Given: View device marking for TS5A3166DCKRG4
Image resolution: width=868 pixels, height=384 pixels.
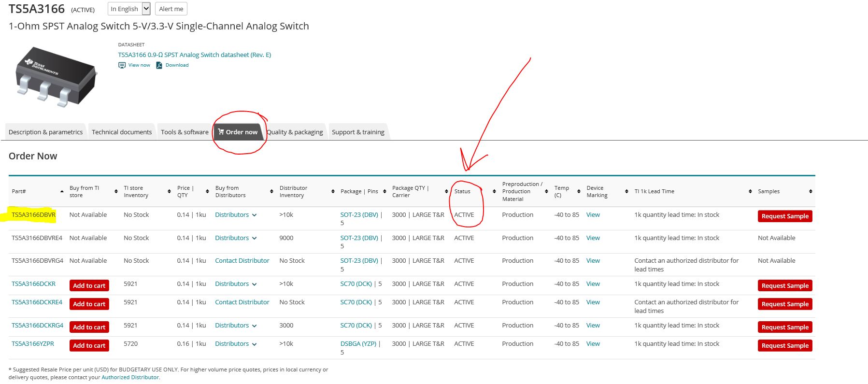Looking at the screenshot, I should coord(593,326).
